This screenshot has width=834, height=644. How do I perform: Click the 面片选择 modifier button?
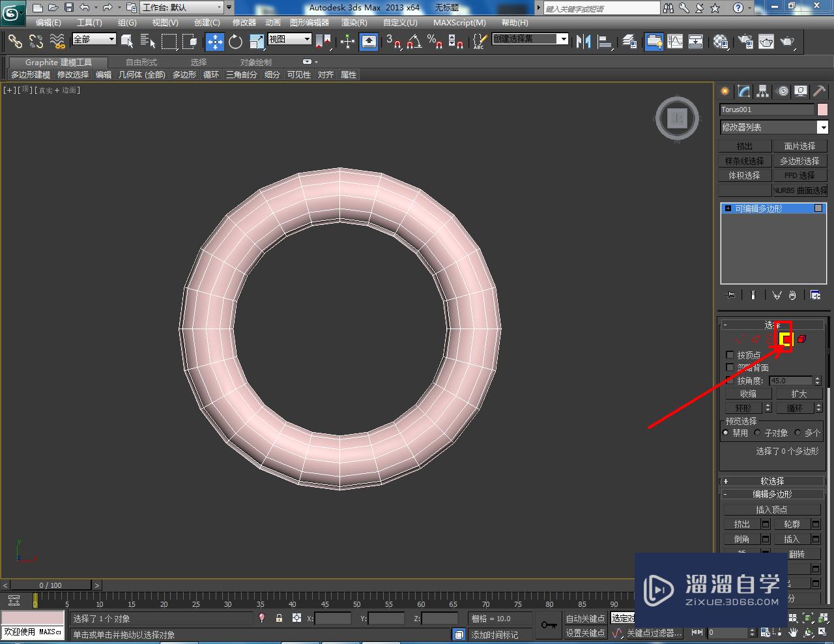point(799,146)
